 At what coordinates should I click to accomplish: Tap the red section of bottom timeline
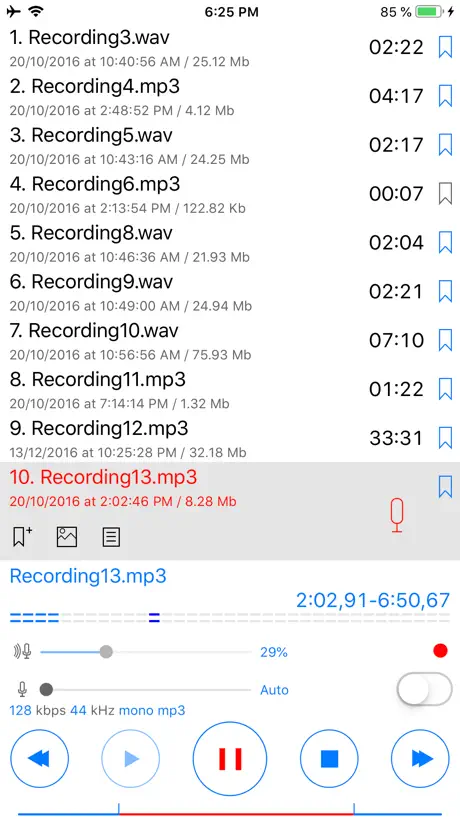pyautogui.click(x=236, y=814)
